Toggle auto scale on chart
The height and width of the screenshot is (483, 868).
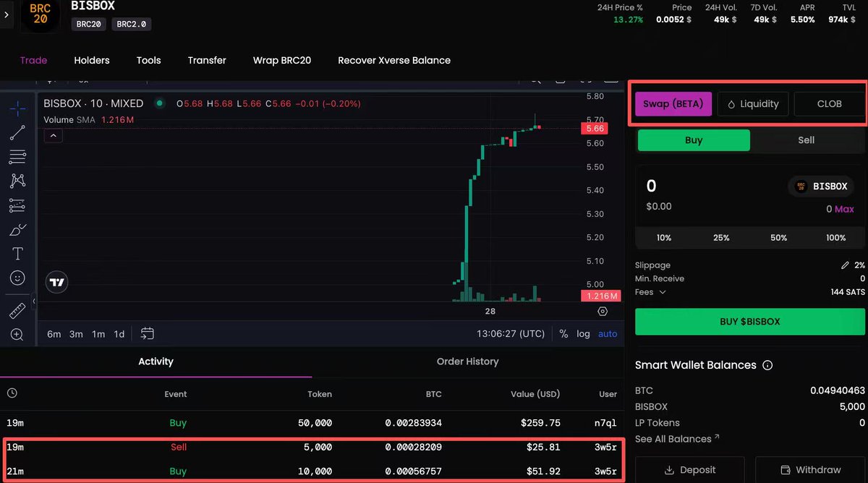(608, 334)
